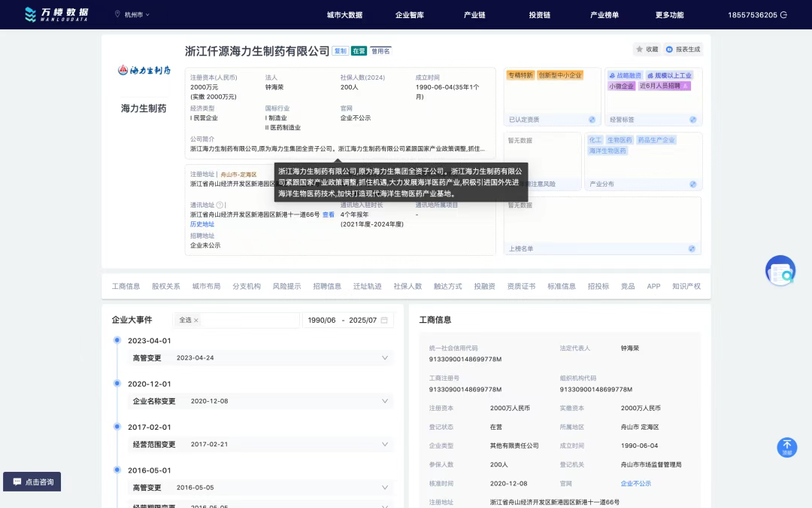
Task: Click the 2023-04-01 timeline dot
Action: tap(117, 340)
